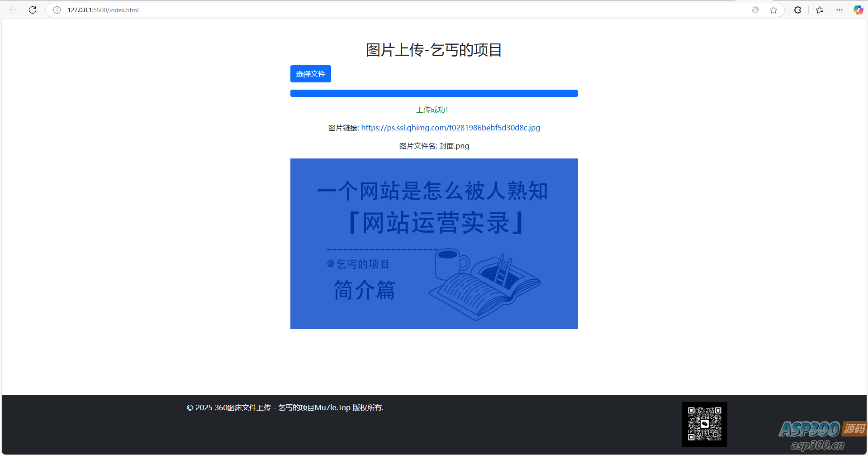Screen dimensions: 868x455
Task: Click the footer copyright text
Action: tap(285, 407)
